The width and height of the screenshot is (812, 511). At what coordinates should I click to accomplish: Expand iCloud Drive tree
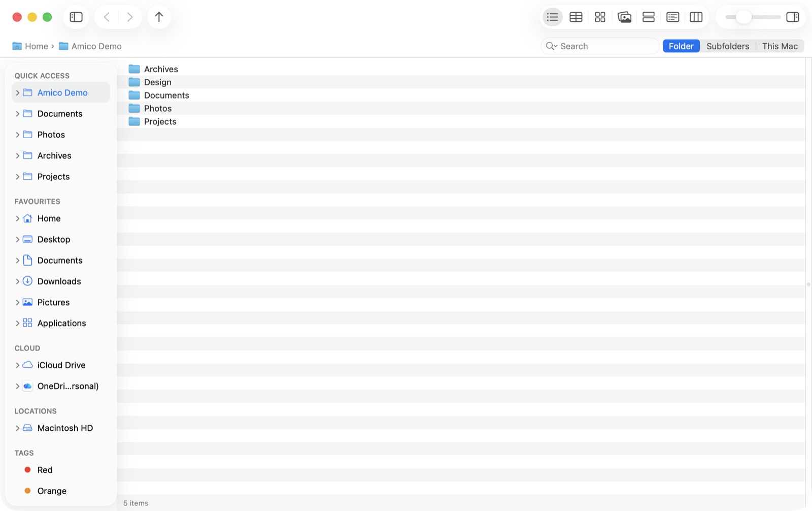(17, 365)
